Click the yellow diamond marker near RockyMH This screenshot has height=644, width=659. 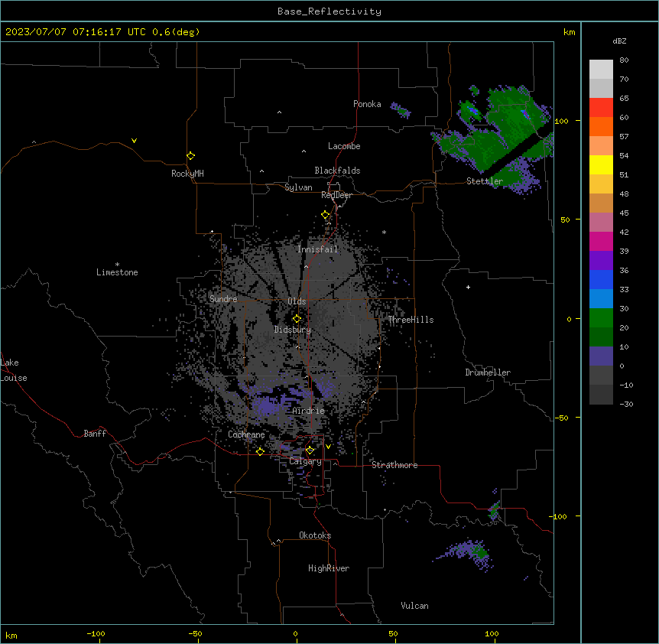(x=190, y=156)
